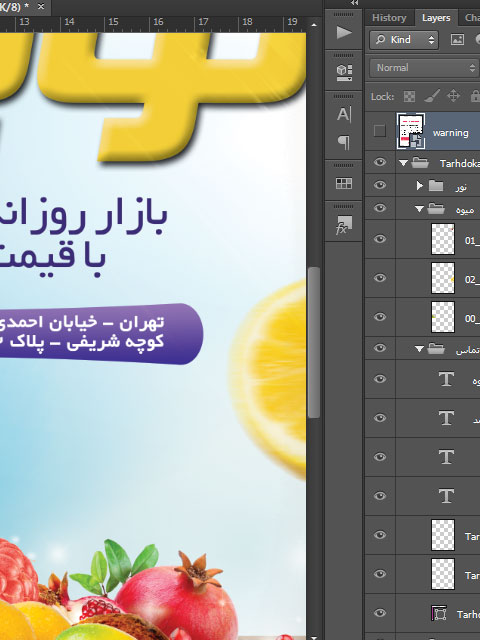Image resolution: width=480 pixels, height=640 pixels.
Task: Collapse the میوه folder group
Action: click(419, 209)
